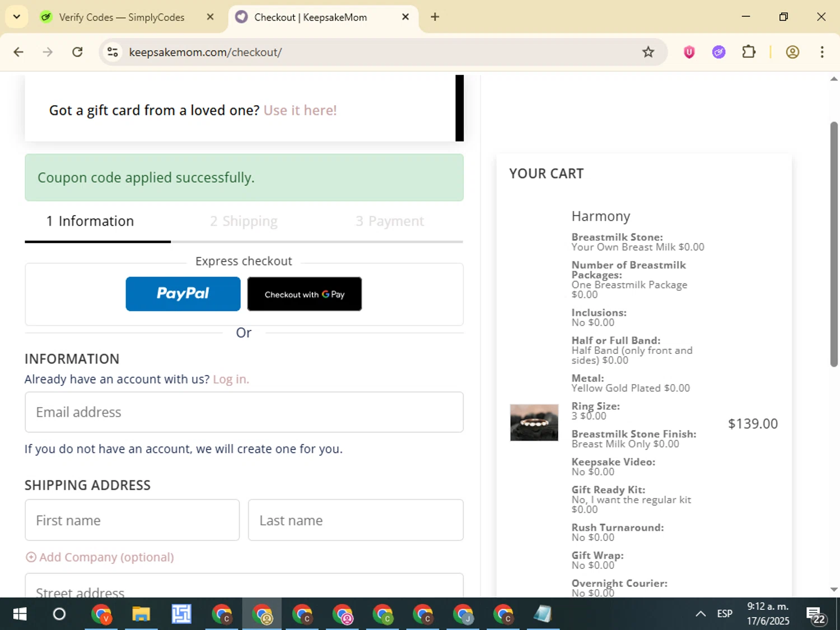Open a new browser tab
This screenshot has width=840, height=630.
tap(435, 17)
